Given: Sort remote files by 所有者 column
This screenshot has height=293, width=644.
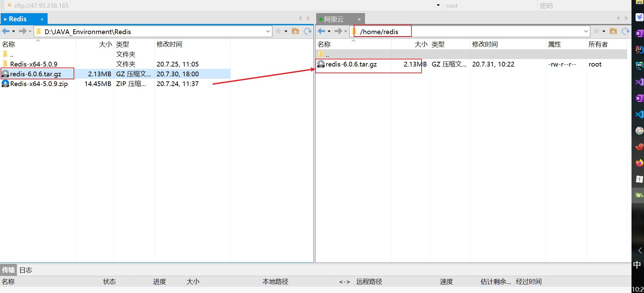Looking at the screenshot, I should coord(607,44).
